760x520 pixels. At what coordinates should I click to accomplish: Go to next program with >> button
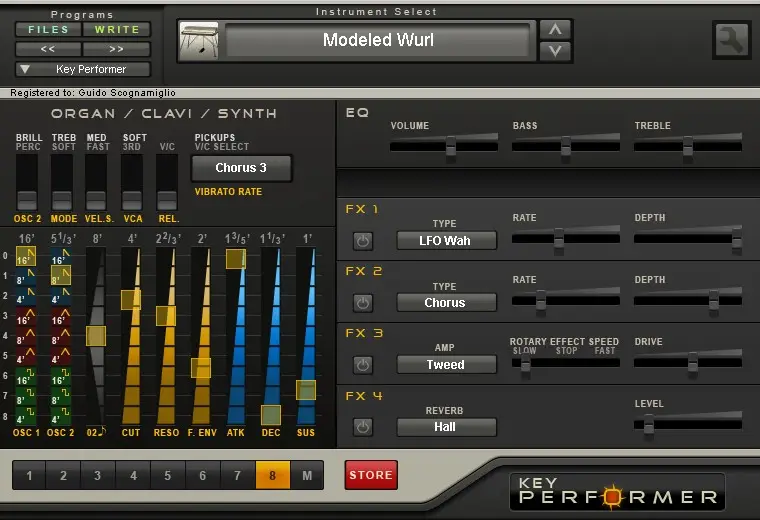pos(117,49)
